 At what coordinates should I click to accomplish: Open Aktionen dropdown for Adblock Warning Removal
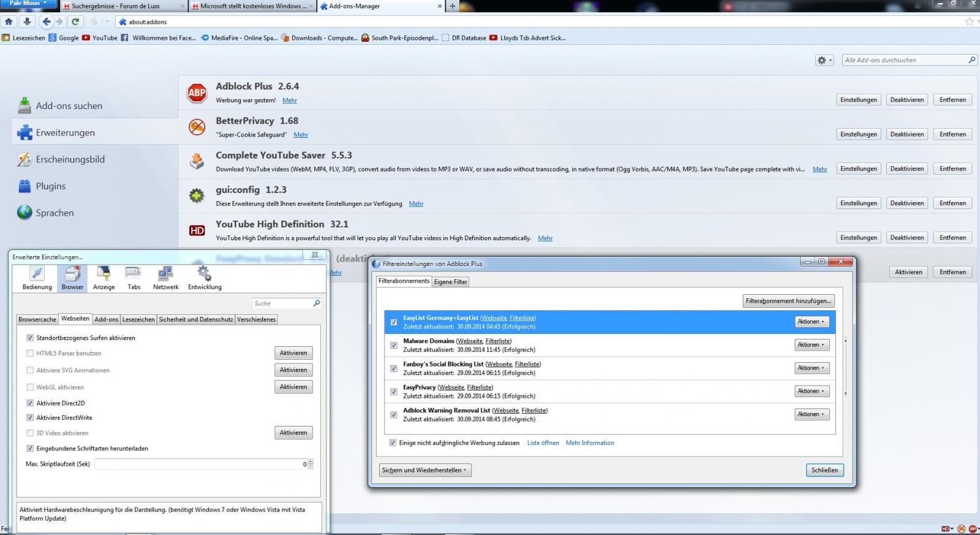(x=812, y=414)
